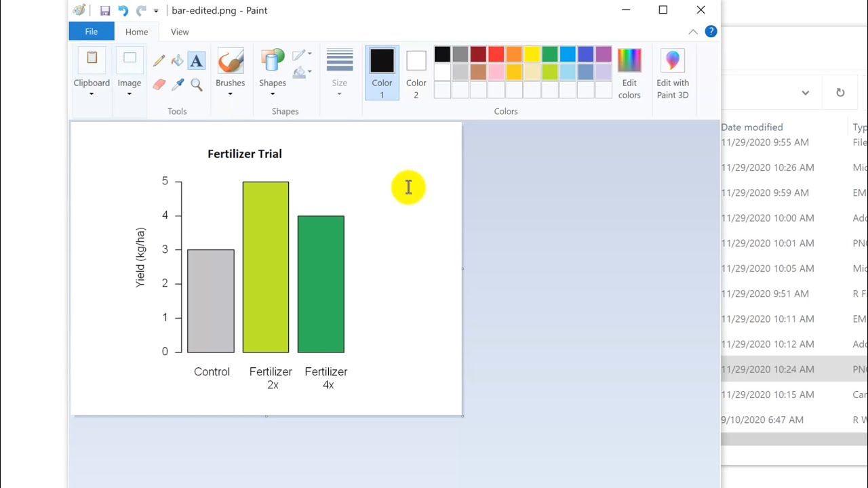The width and height of the screenshot is (868, 488).
Task: Switch to the View tab
Action: pyautogui.click(x=180, y=32)
